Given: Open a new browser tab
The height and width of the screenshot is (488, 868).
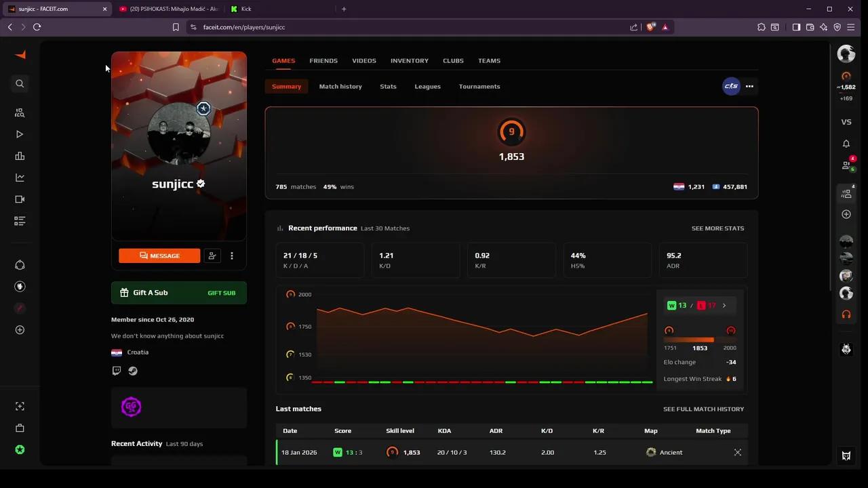Looking at the screenshot, I should pyautogui.click(x=344, y=9).
